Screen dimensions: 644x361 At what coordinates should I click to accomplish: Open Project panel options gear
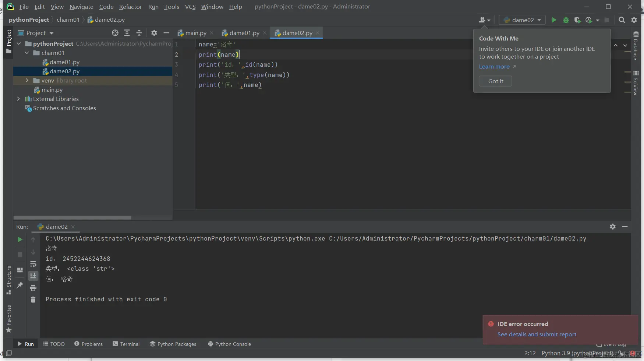tap(154, 33)
